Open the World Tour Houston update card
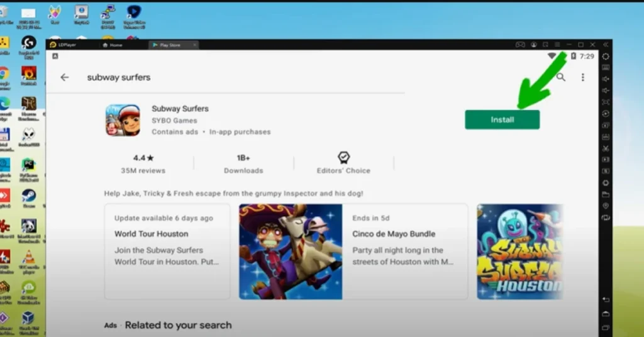The height and width of the screenshot is (337, 644). (x=167, y=251)
